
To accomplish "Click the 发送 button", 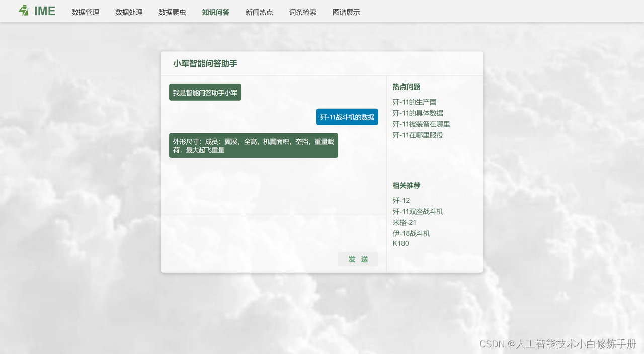I will tap(358, 259).
